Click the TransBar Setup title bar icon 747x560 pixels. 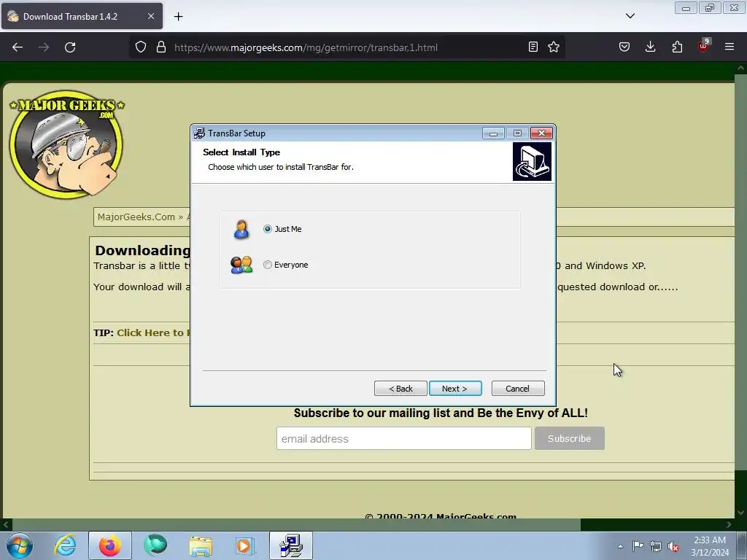coord(199,133)
